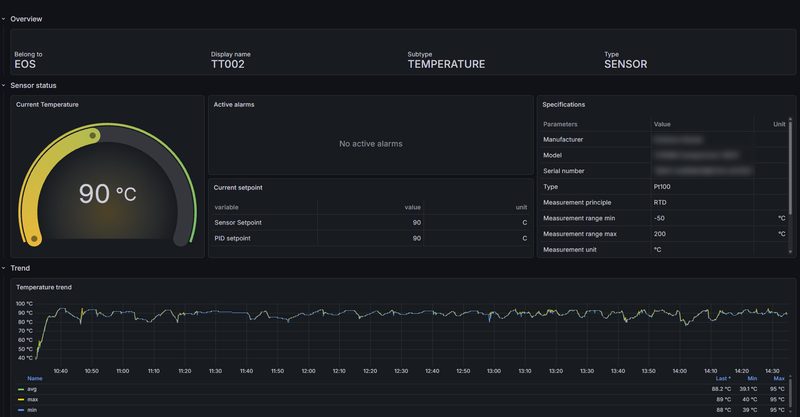
Task: Collapse the Trend row chevron
Action: [4, 268]
